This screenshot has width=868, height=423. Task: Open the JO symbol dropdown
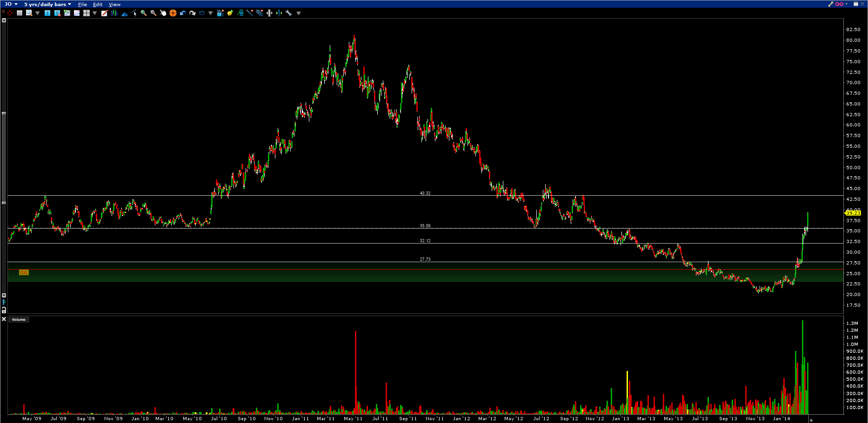coord(11,4)
